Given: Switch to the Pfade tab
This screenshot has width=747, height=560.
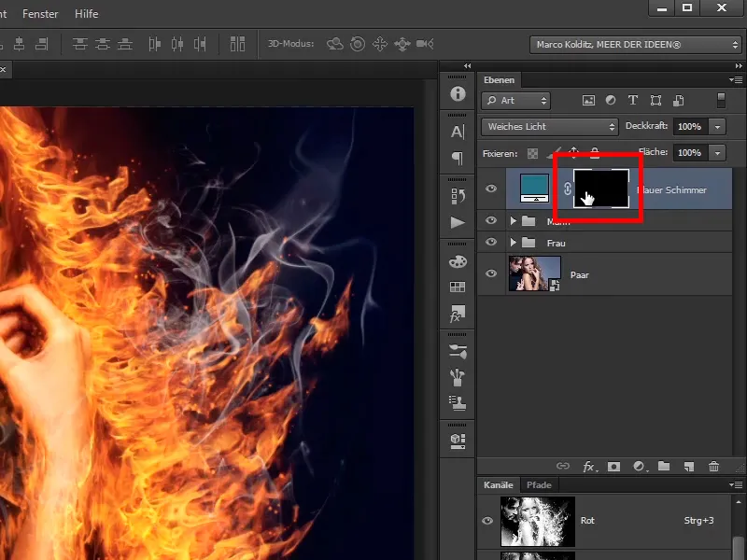Looking at the screenshot, I should point(539,484).
